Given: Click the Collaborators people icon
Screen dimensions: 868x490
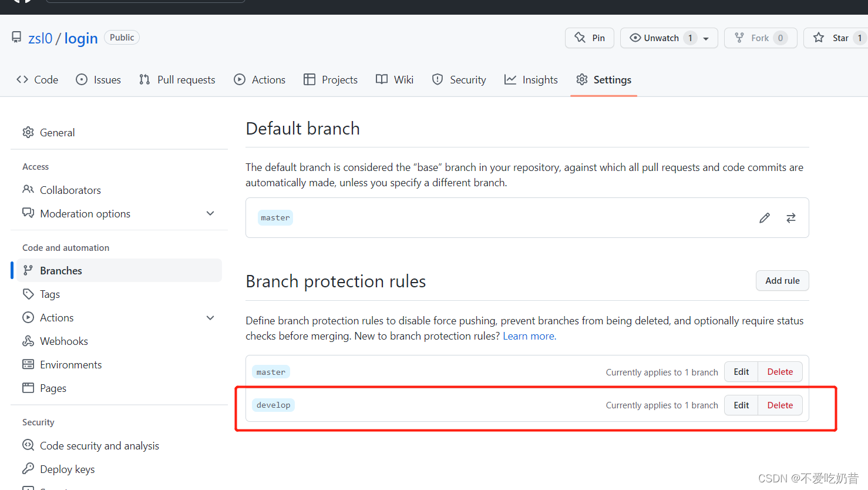Looking at the screenshot, I should pyautogui.click(x=28, y=189).
